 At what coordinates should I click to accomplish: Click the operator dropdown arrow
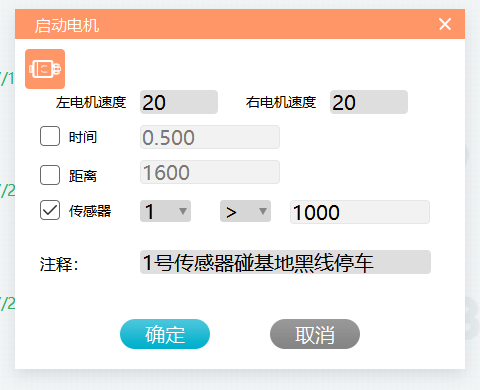point(263,211)
